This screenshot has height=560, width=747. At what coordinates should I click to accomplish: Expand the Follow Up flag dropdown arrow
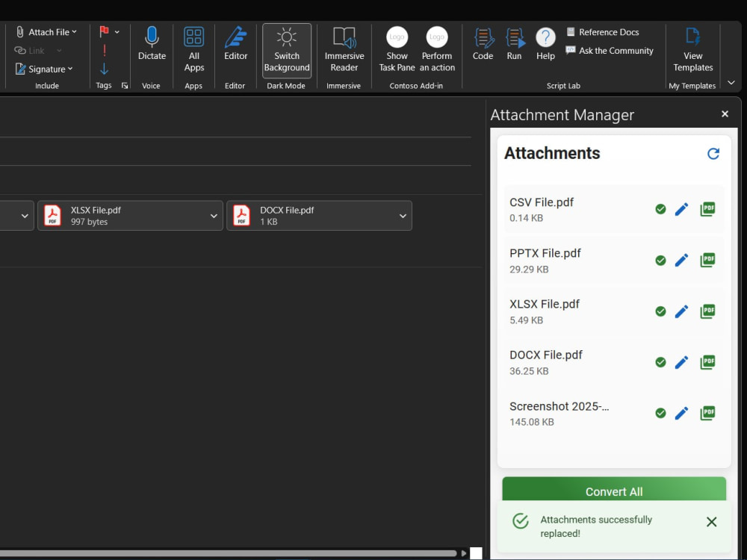point(117,32)
